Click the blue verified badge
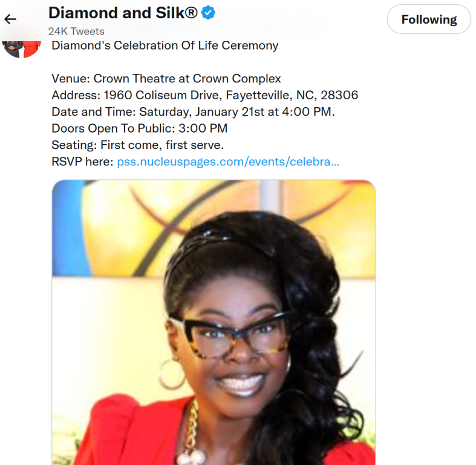Image resolution: width=476 pixels, height=465 pixels. [208, 13]
